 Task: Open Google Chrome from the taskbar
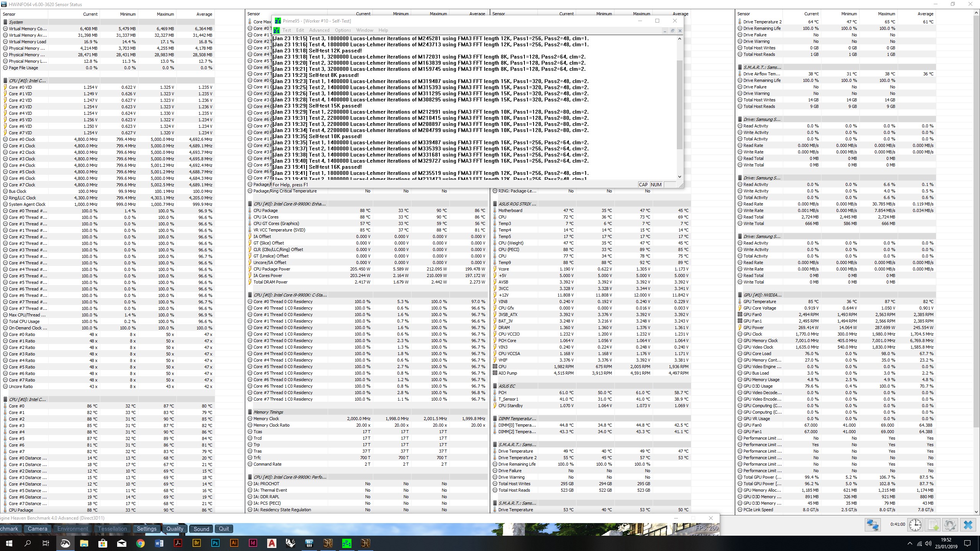coord(140,543)
